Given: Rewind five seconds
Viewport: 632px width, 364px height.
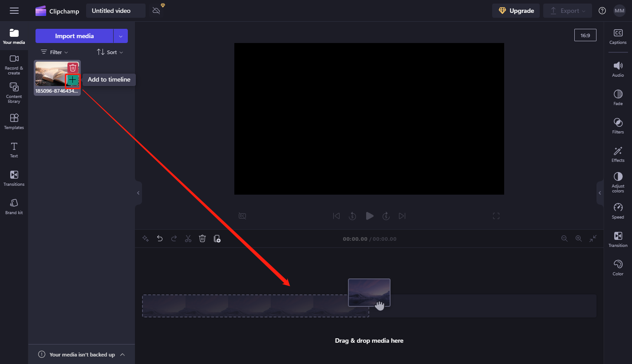Looking at the screenshot, I should tap(352, 216).
